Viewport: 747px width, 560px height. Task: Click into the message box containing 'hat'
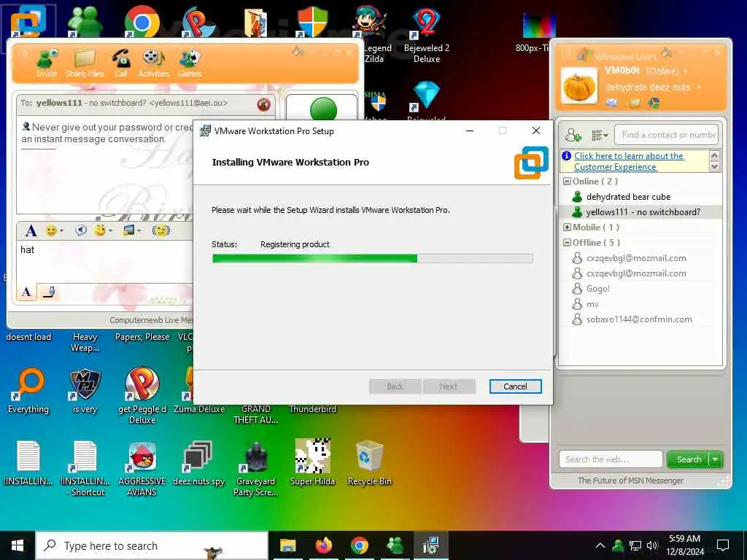(105, 262)
